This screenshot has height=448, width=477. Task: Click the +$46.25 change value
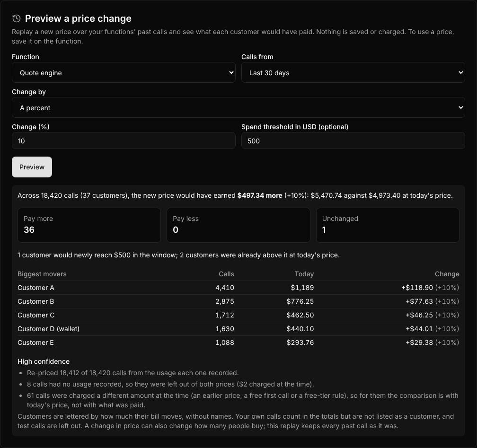419,315
